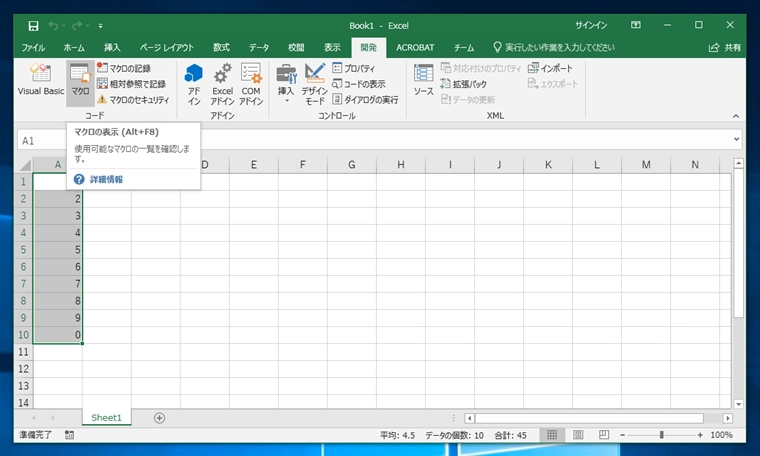Screen dimensions: 760x456
Task: Click the zoom slider handle
Action: (662, 435)
